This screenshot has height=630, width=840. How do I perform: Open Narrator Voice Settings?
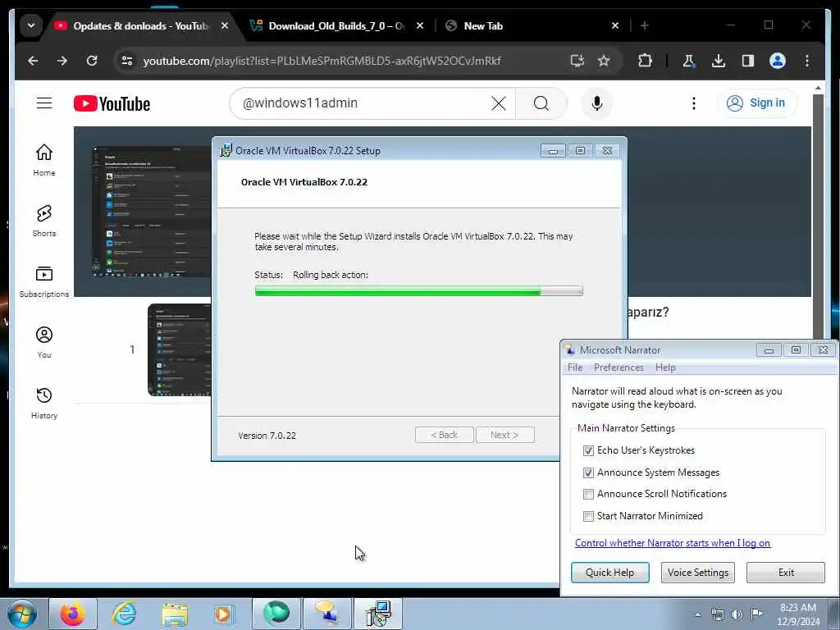click(x=697, y=572)
